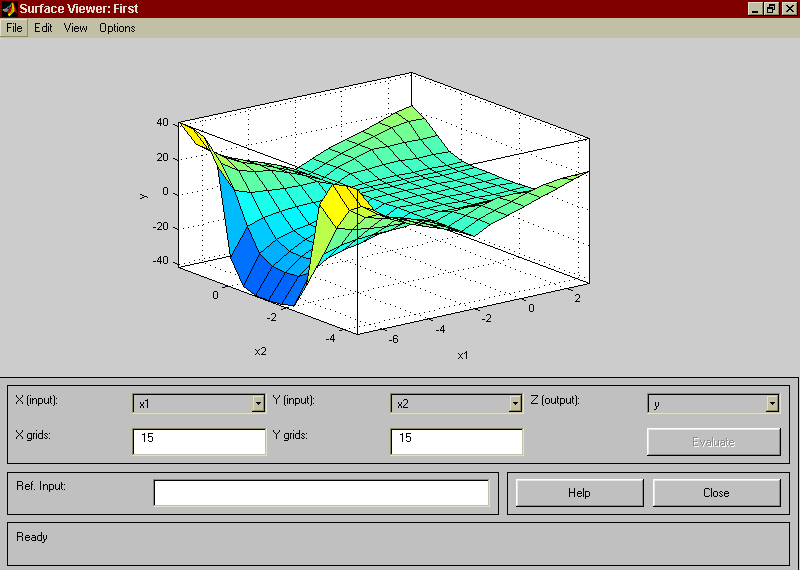Restore down the Surface Viewer window
The width and height of the screenshot is (800, 570).
point(771,8)
